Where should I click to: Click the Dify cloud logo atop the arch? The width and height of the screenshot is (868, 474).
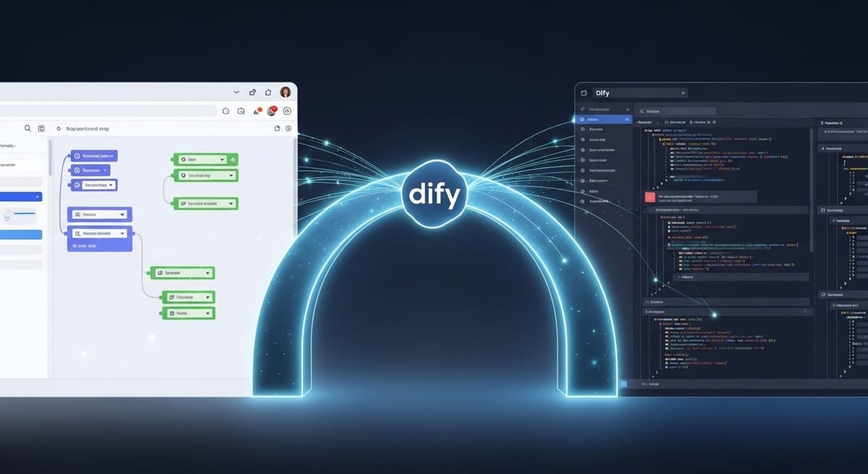point(434,194)
